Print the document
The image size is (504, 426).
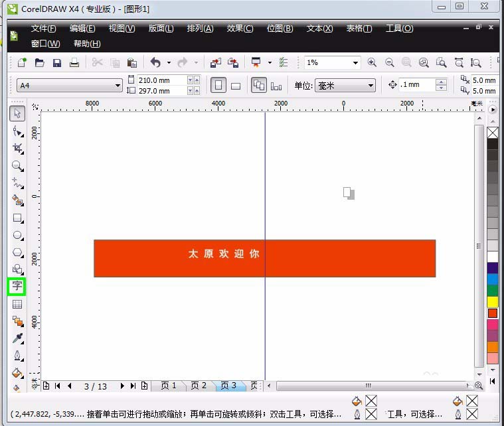(x=74, y=62)
